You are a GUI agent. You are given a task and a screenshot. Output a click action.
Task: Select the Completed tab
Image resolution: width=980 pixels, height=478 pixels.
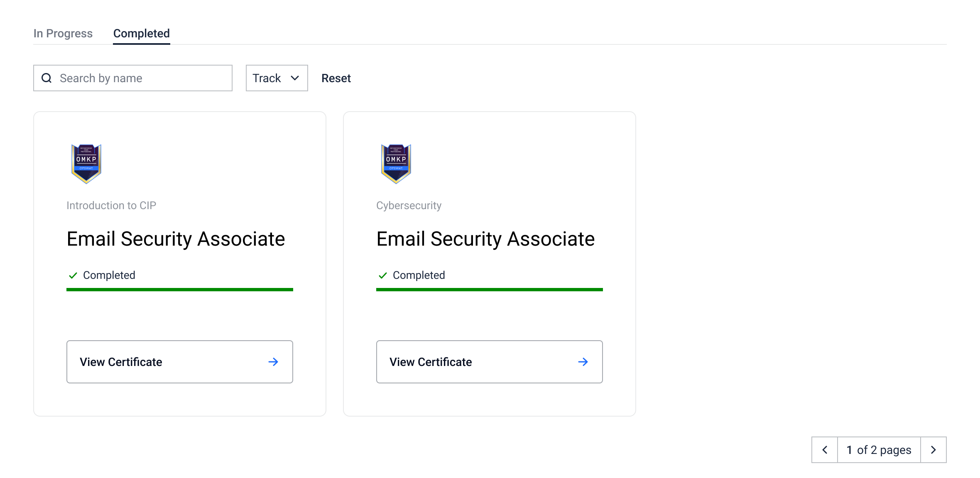coord(142,33)
